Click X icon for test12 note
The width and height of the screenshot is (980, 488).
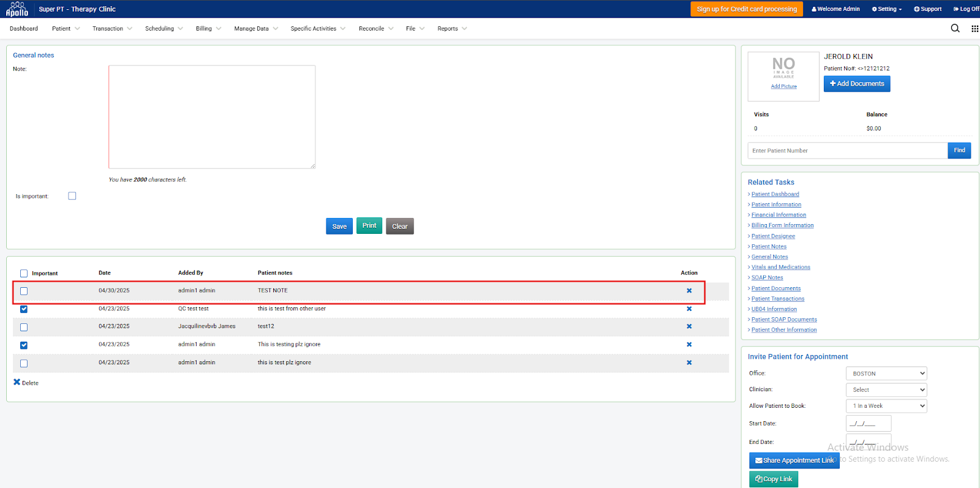[689, 326]
